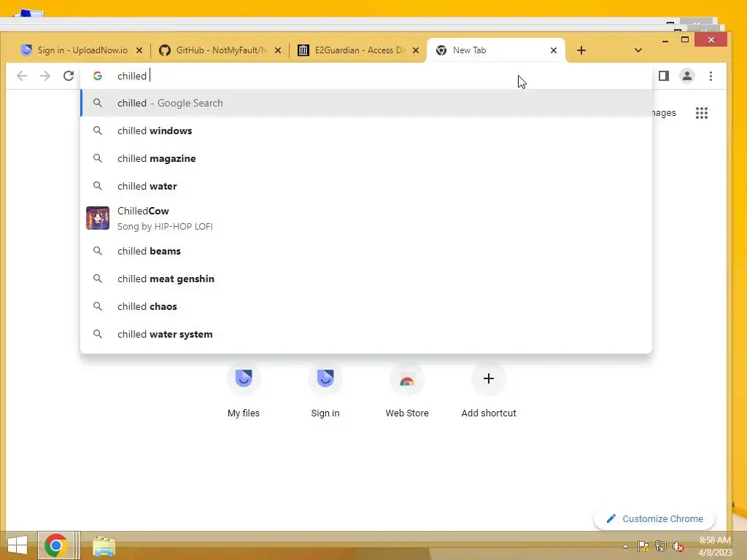Open File Explorer from taskbar
This screenshot has height=560, width=747.
(104, 546)
